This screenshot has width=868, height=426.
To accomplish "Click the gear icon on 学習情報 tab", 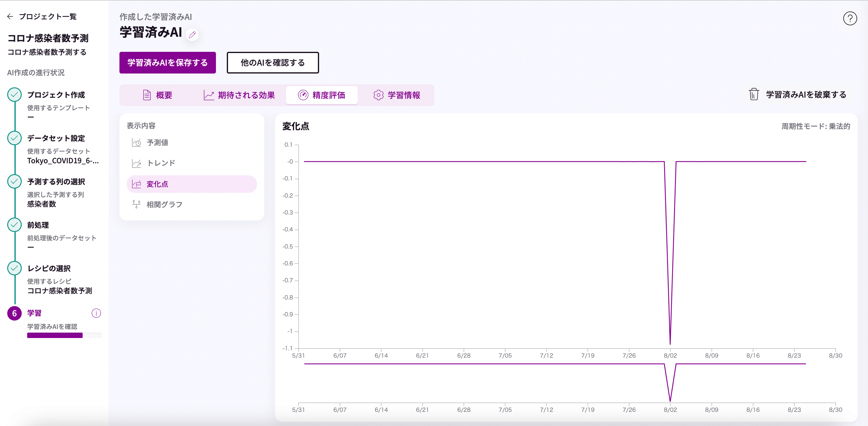I will point(379,95).
